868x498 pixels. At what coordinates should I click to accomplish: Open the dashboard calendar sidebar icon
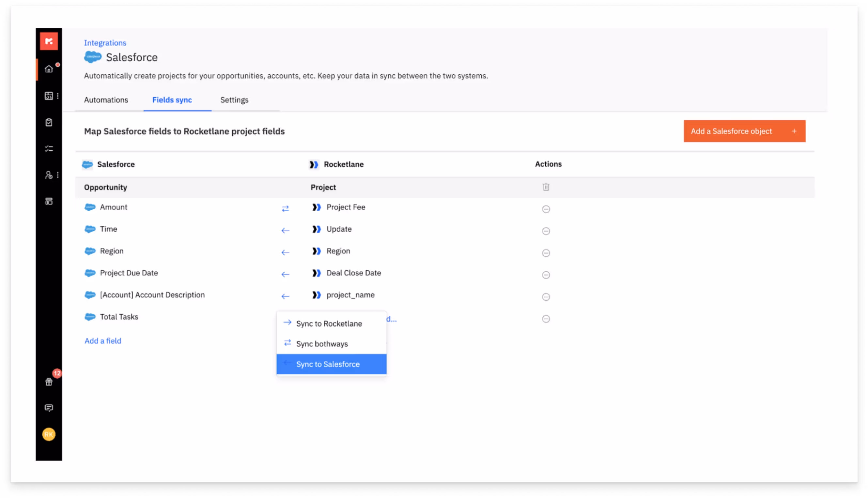pos(49,96)
